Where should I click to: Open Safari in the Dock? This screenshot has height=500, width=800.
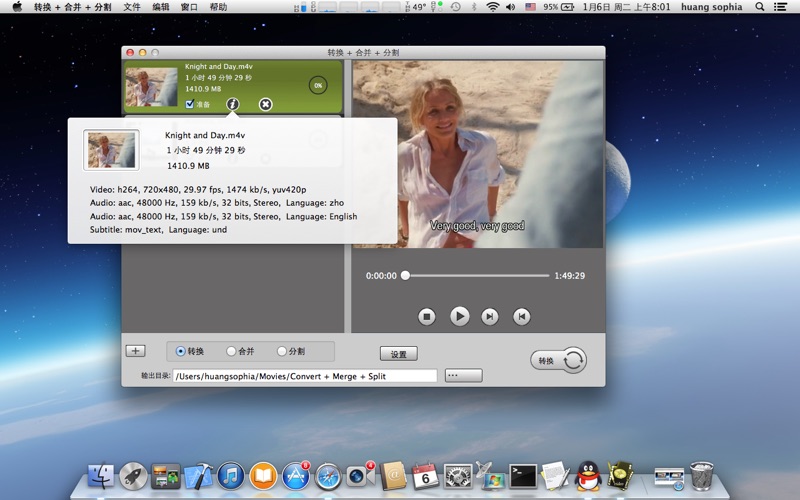pyautogui.click(x=328, y=476)
